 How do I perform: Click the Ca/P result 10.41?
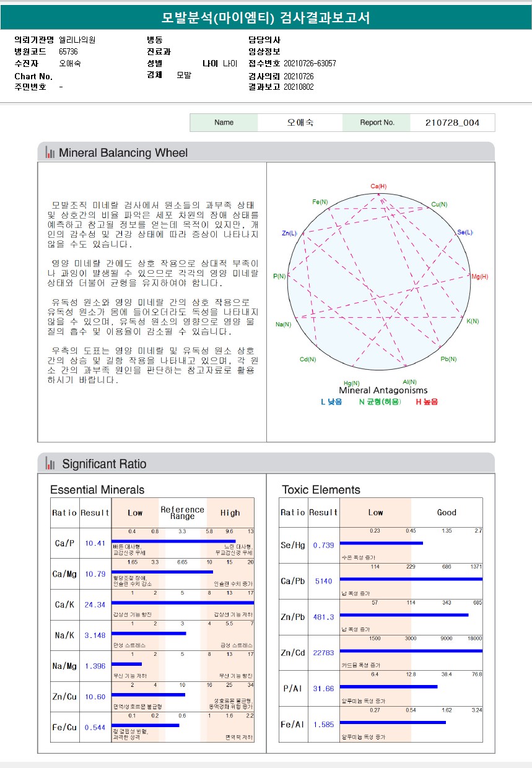point(95,543)
